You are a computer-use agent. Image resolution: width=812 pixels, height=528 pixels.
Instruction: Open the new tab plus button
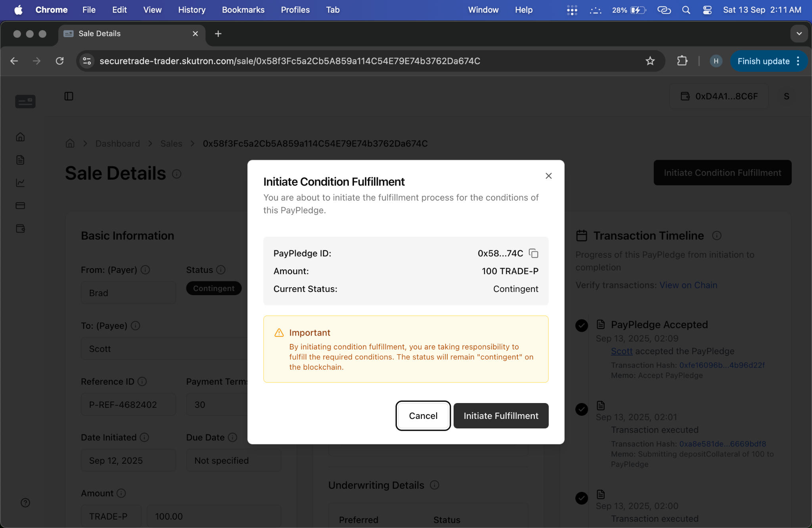pos(218,34)
